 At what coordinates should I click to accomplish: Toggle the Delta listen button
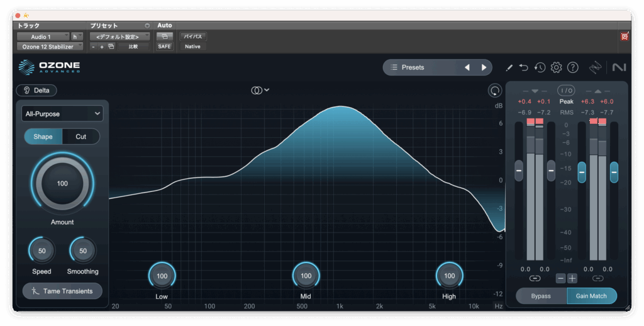(x=36, y=90)
